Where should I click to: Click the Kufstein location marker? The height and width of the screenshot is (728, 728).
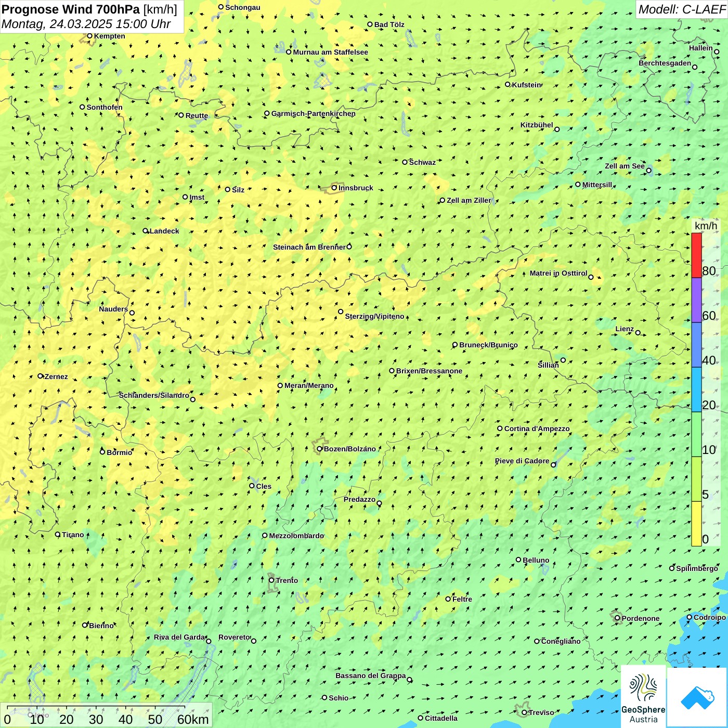(x=508, y=84)
